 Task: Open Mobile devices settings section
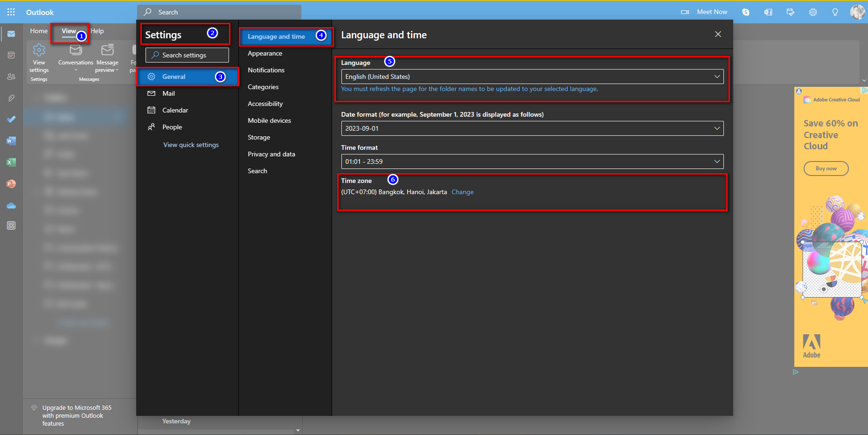tap(269, 120)
